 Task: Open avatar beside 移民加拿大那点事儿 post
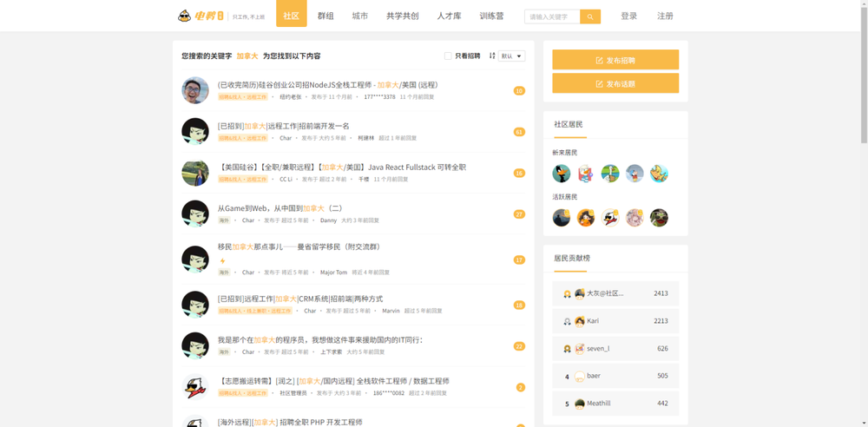[195, 259]
